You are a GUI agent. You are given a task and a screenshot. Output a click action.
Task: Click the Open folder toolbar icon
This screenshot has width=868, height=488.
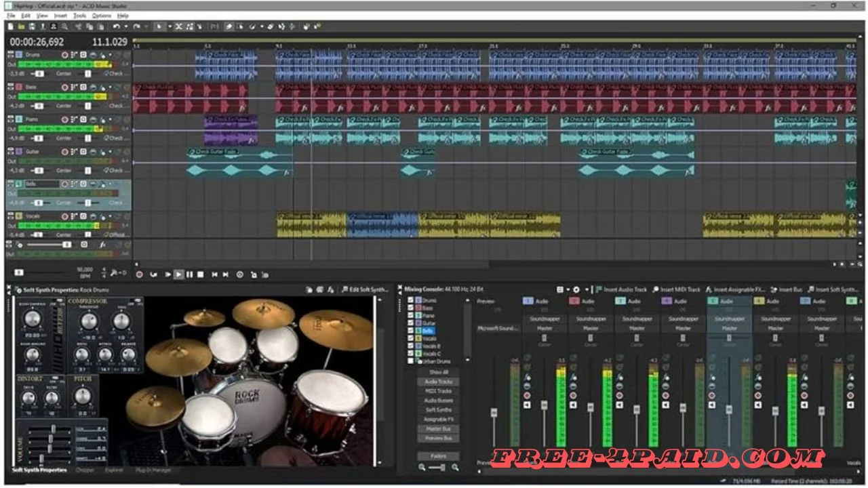tap(22, 26)
